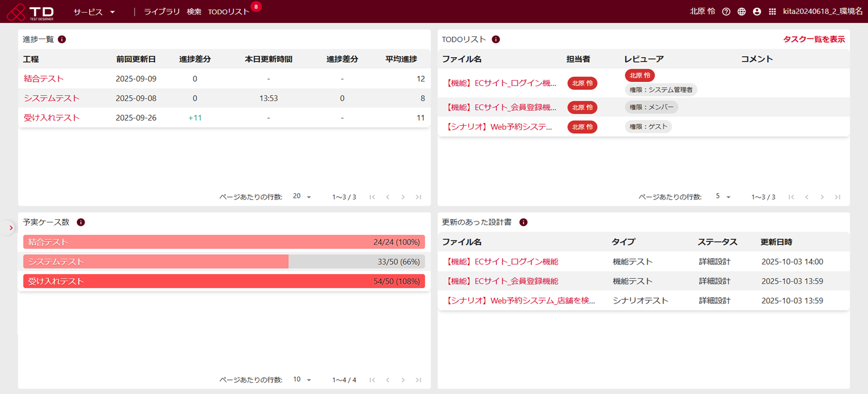868x394 pixels.
Task: Click info icon next to 更新のあった設計書
Action: (524, 222)
